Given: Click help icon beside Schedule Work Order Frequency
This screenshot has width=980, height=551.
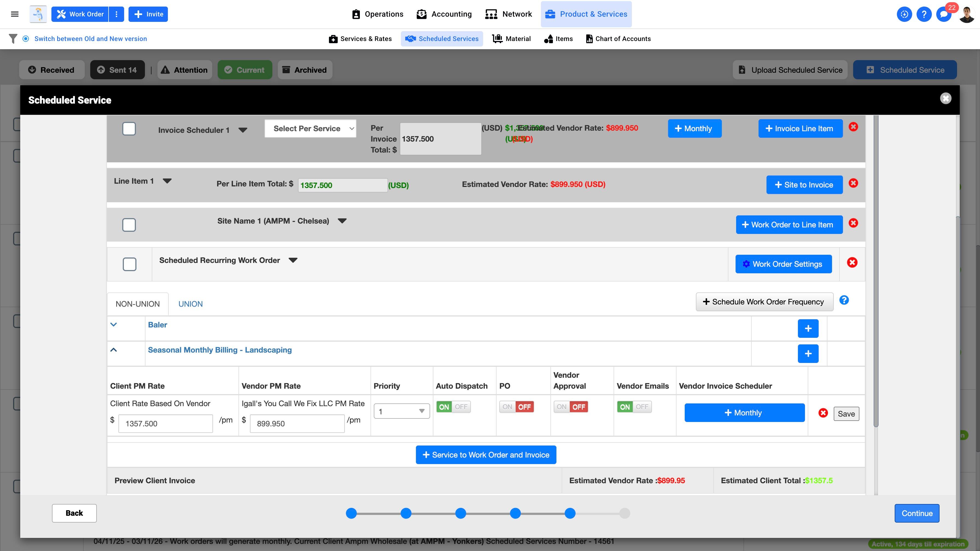Looking at the screenshot, I should (x=844, y=300).
